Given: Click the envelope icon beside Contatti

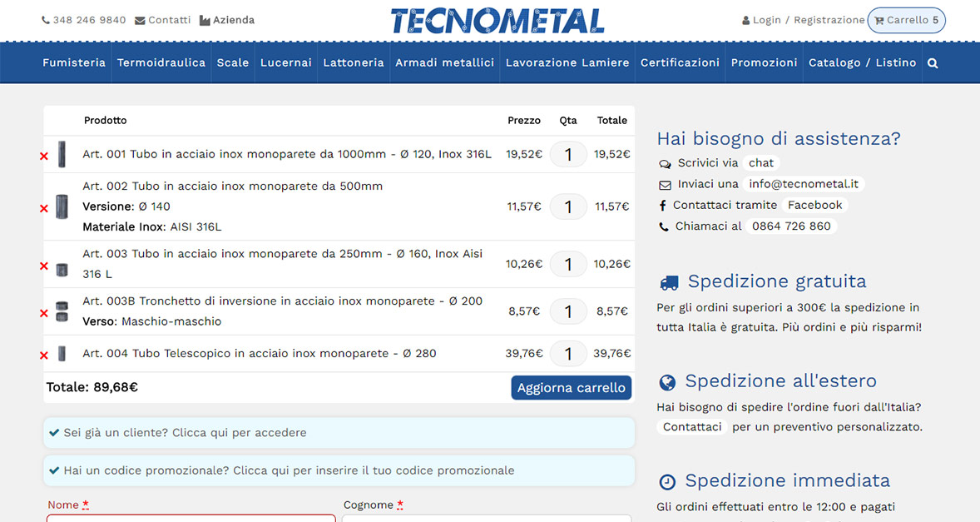Looking at the screenshot, I should pos(140,21).
